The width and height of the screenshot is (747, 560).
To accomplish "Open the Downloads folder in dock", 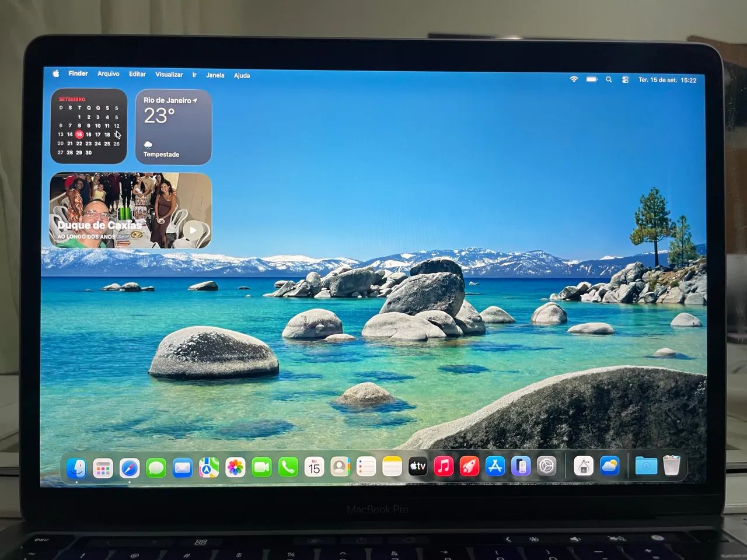I will 646,466.
